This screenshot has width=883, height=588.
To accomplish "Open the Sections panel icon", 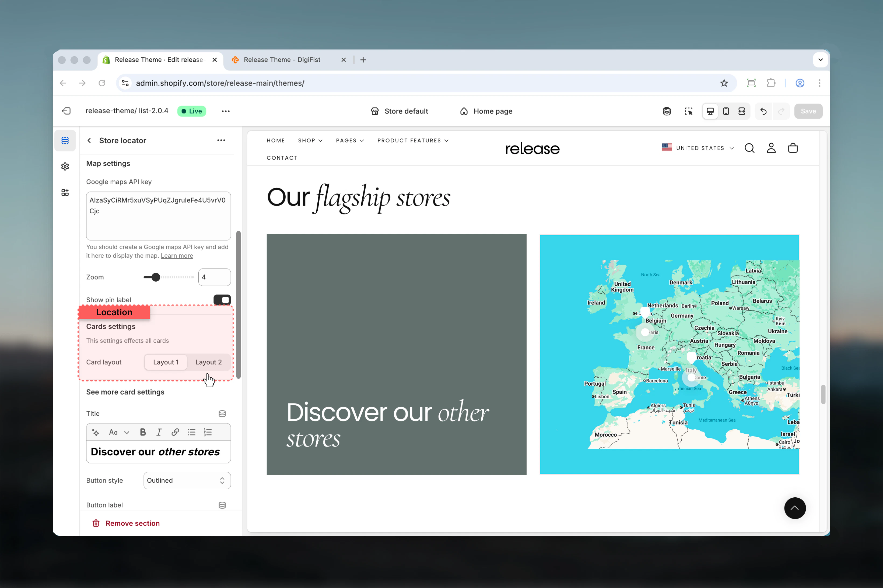I will 65,141.
